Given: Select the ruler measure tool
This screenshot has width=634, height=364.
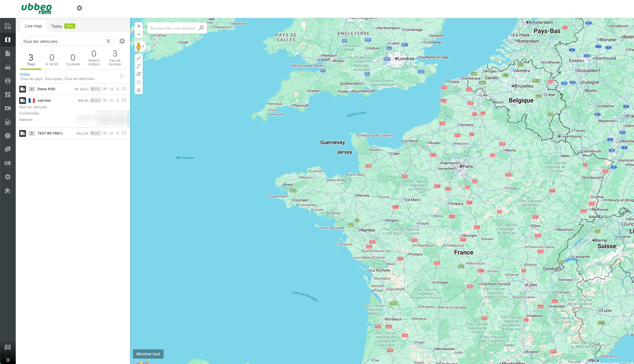Looking at the screenshot, I should [139, 58].
